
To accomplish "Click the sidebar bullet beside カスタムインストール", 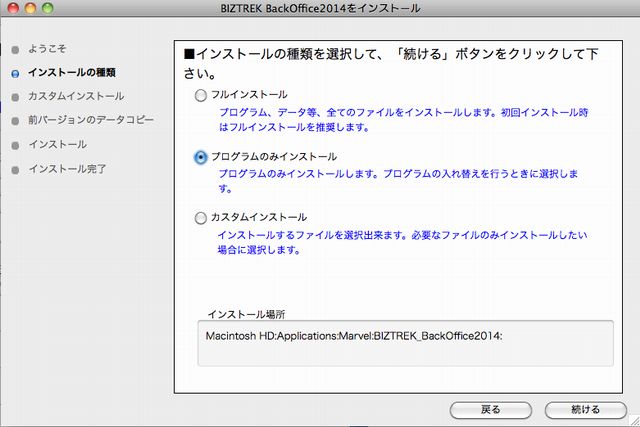I will point(13,97).
